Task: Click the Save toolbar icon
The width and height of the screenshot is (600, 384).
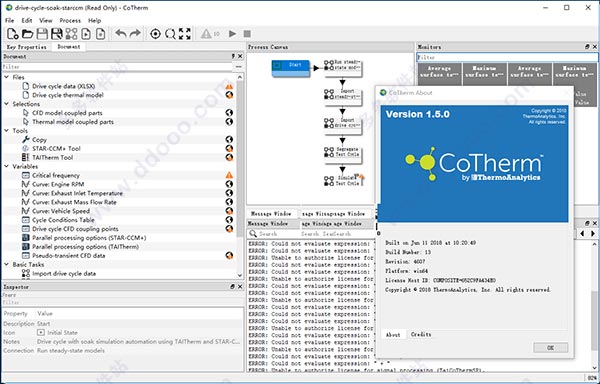Action: tap(42, 34)
